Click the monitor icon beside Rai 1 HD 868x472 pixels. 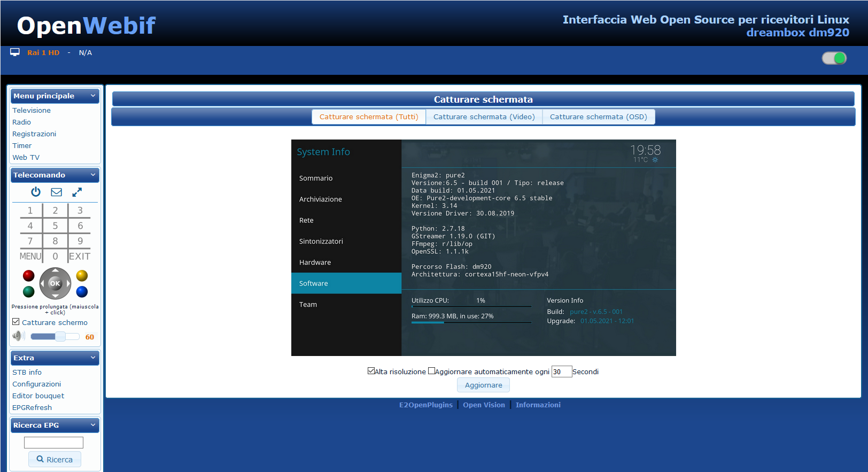click(x=15, y=52)
